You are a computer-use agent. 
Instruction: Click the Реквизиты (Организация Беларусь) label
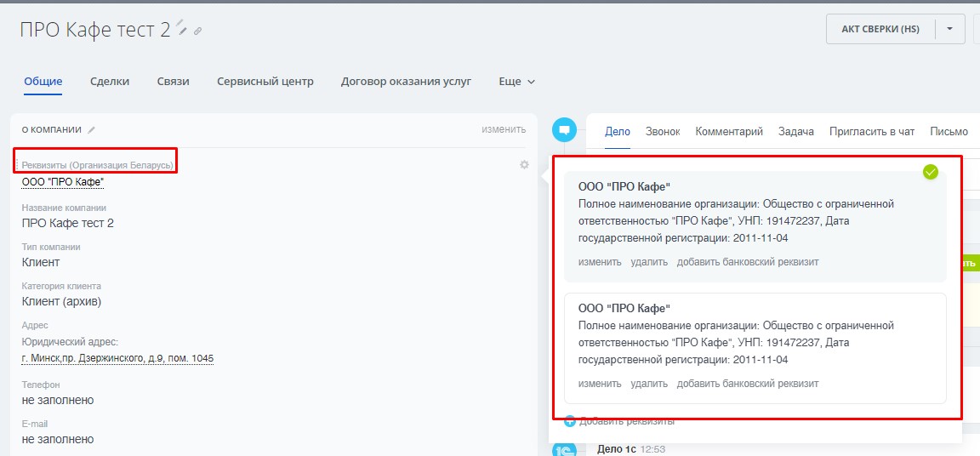tap(98, 166)
